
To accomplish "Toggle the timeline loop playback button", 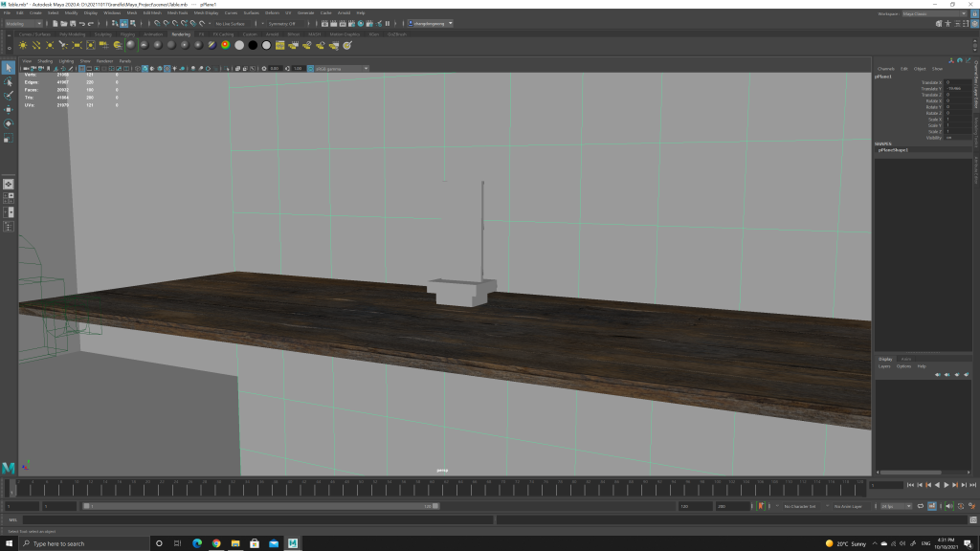I will pyautogui.click(x=920, y=505).
